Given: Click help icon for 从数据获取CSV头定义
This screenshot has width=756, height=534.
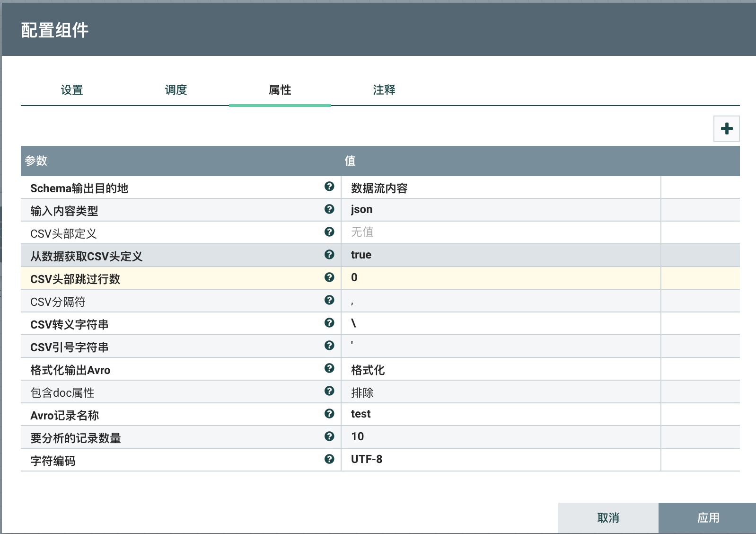Looking at the screenshot, I should pos(329,255).
